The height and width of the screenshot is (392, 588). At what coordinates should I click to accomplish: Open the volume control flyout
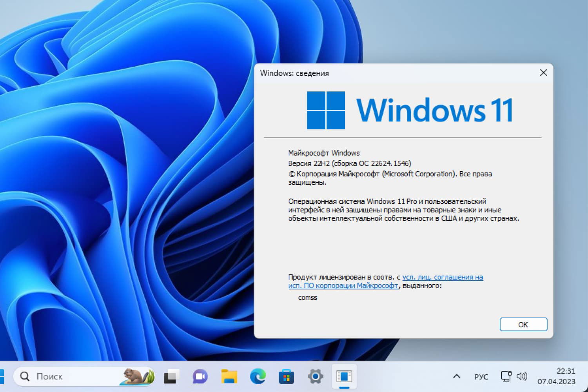click(x=523, y=376)
